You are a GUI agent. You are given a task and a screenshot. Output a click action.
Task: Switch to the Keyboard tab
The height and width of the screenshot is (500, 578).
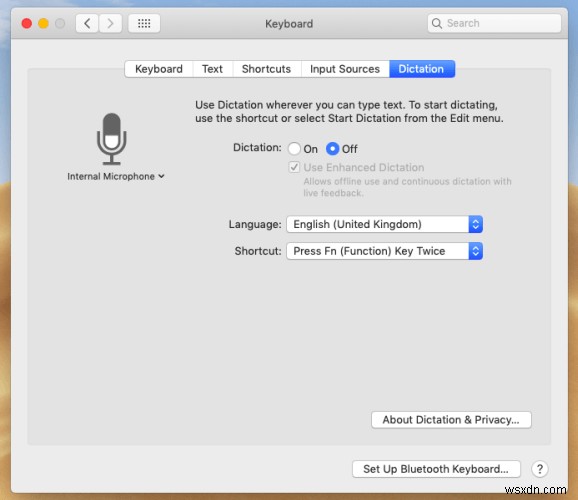click(159, 69)
